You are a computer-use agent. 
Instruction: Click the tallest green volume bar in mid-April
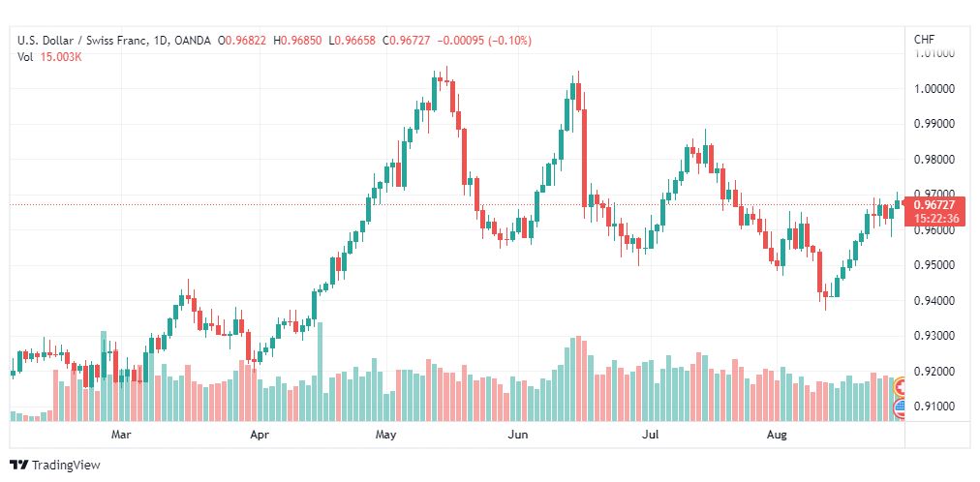(x=320, y=372)
